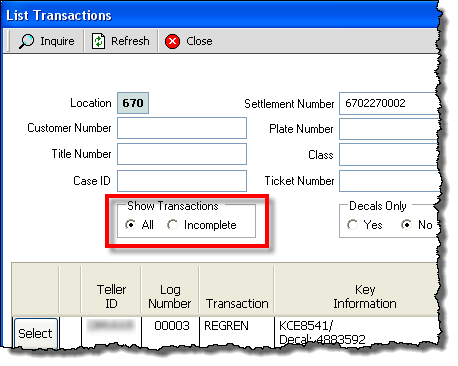Click into the Title Number field

coord(182,154)
